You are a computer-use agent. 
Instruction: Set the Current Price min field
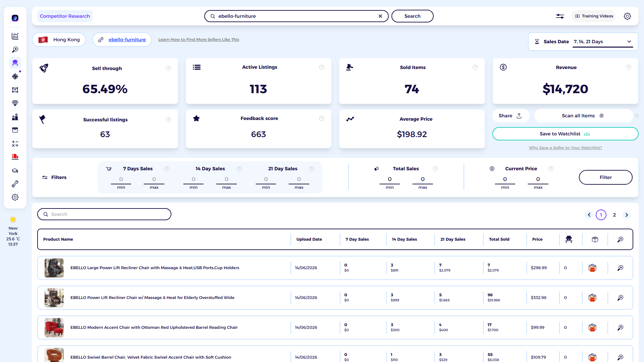[x=505, y=180]
